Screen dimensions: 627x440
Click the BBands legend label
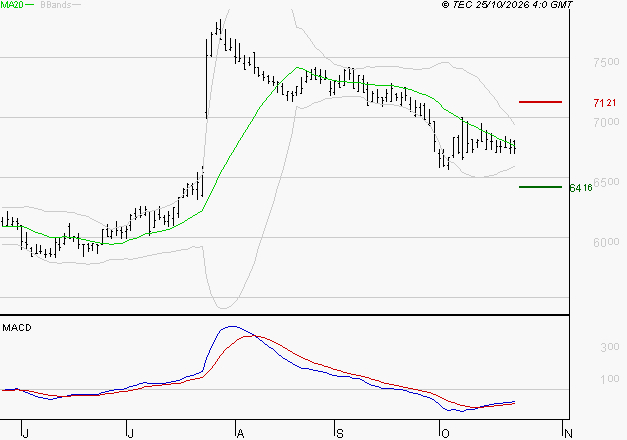click(56, 5)
